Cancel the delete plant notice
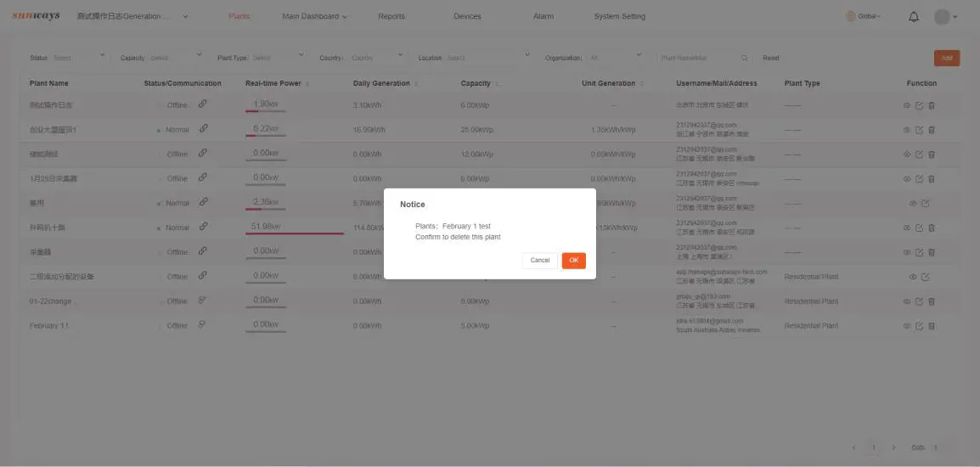Image resolution: width=980 pixels, height=467 pixels. (x=539, y=260)
